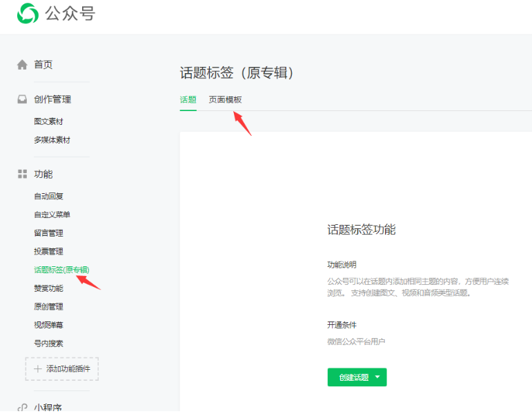The width and height of the screenshot is (532, 416).
Task: Open 自动回复 in the sidebar
Action: (x=48, y=196)
